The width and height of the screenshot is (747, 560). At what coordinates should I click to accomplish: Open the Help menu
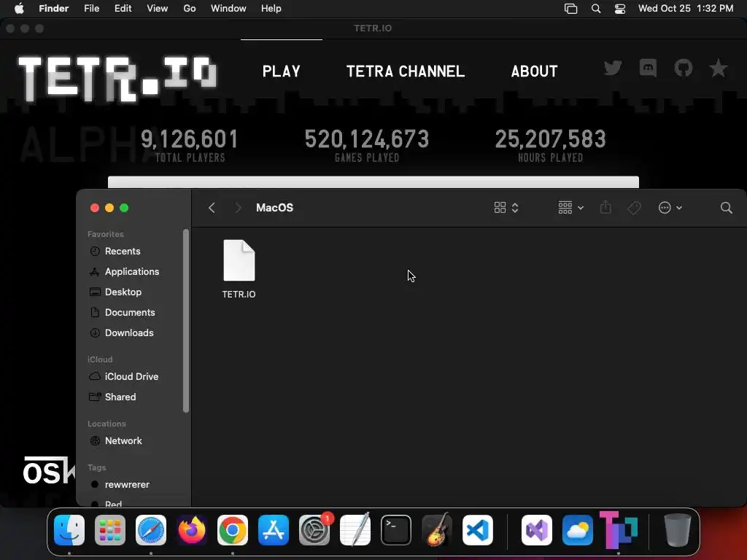271,8
